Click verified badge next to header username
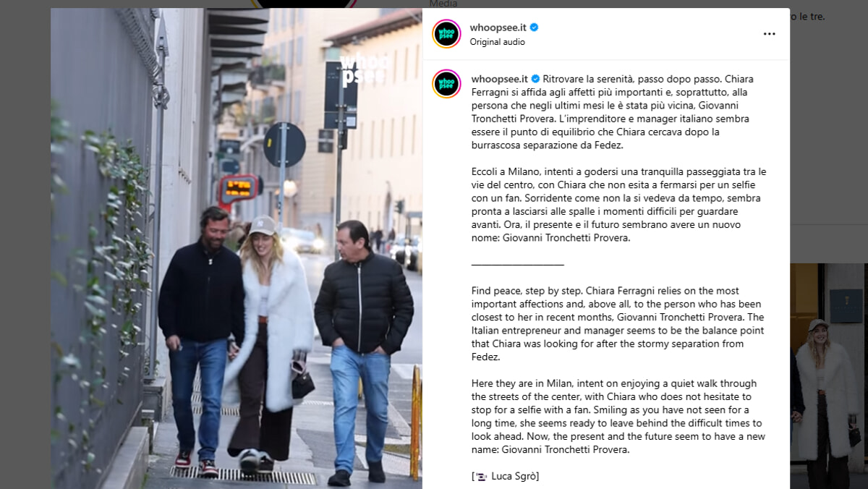The height and width of the screenshot is (489, 868). click(x=535, y=27)
